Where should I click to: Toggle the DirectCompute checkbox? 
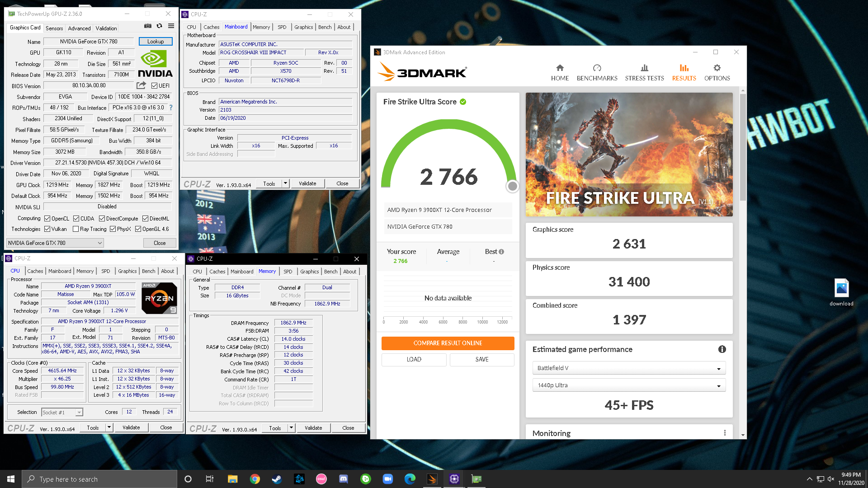(x=102, y=219)
